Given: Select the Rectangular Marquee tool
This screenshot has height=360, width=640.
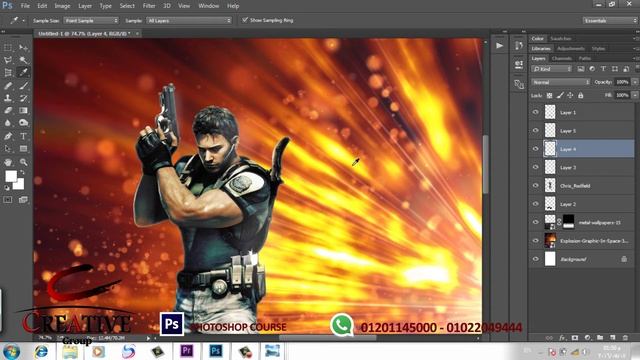Looking at the screenshot, I should click(x=8, y=48).
